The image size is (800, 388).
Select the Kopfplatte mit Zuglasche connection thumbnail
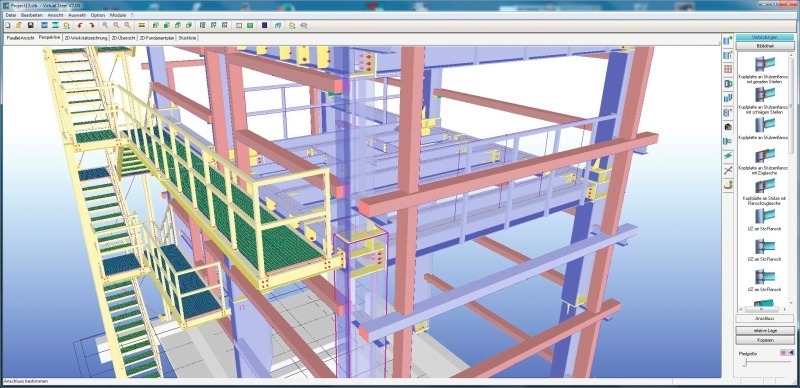[765, 160]
